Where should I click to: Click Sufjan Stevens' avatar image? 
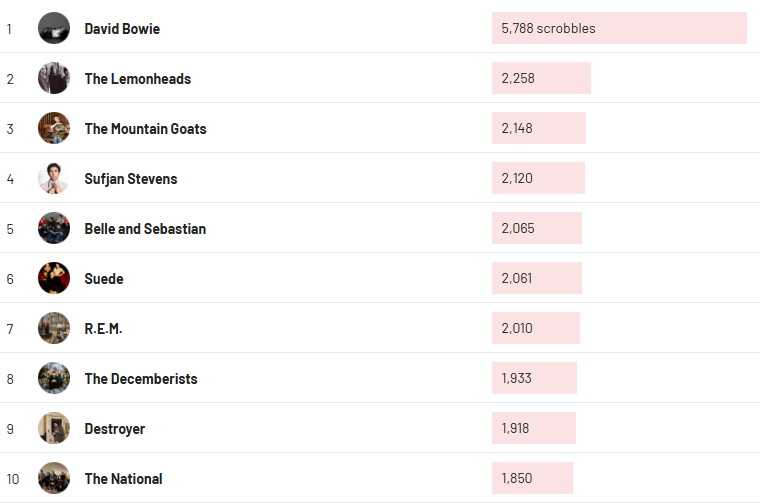tap(54, 178)
